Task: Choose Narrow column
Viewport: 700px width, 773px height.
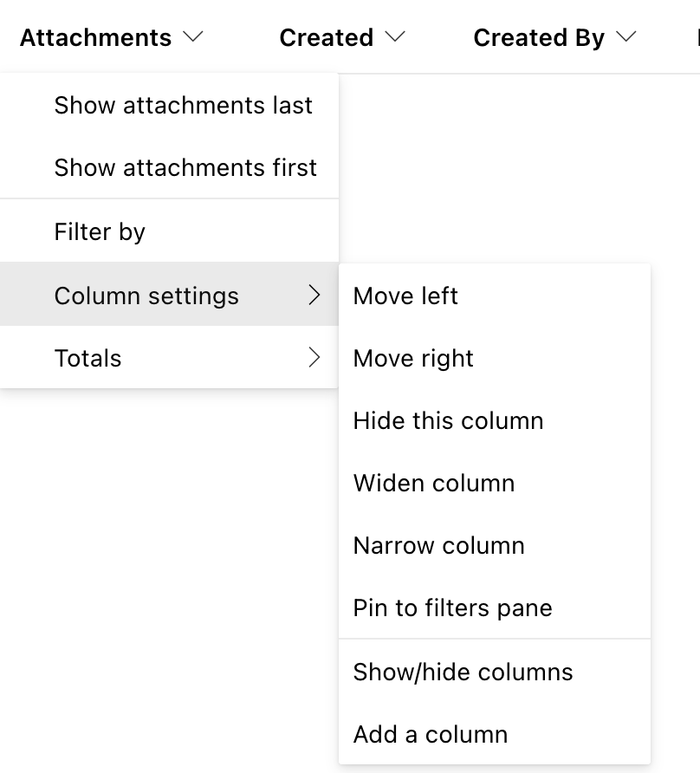Action: pos(438,546)
